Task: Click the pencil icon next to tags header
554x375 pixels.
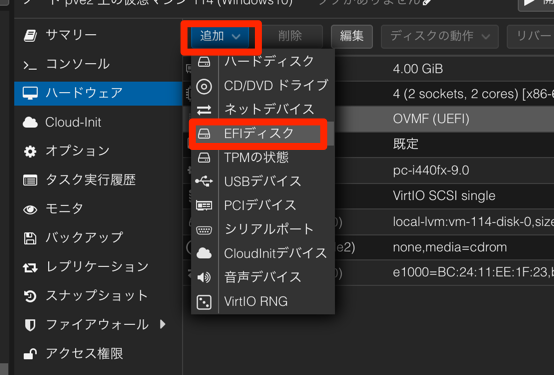Action: (427, 2)
